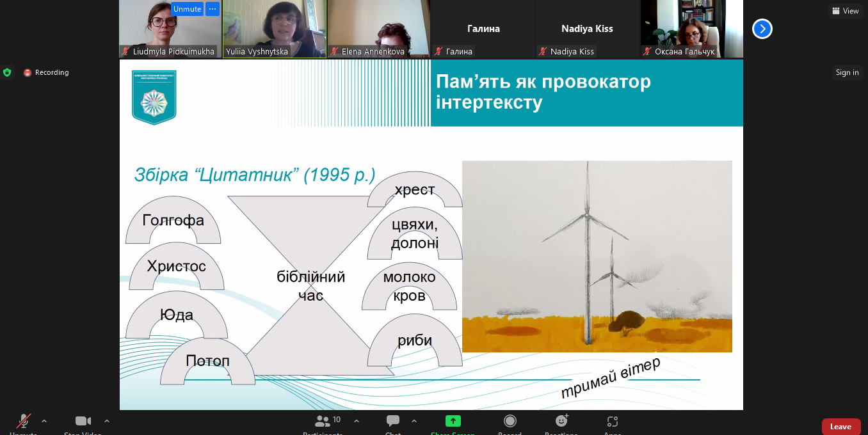Expand video options arrow beside camera
868x435 pixels.
click(x=107, y=421)
